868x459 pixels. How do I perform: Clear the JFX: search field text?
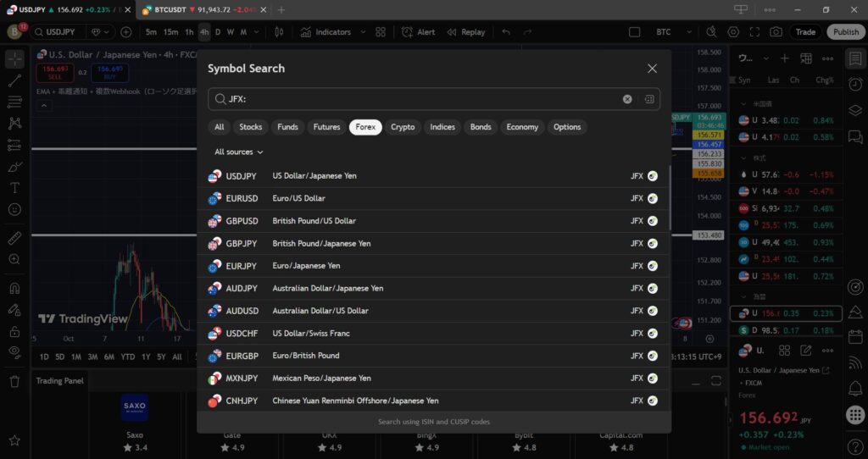[627, 99]
